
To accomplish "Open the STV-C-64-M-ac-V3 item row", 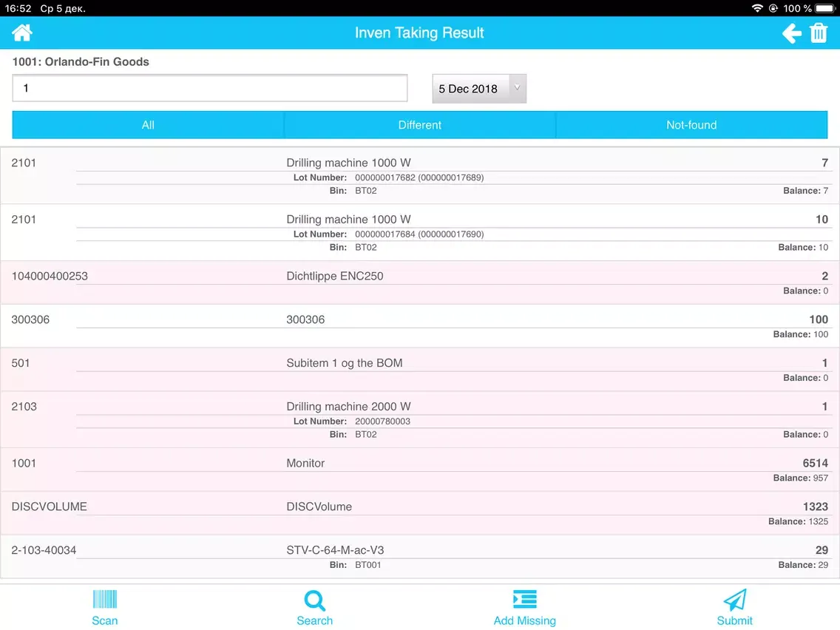I will pyautogui.click(x=419, y=557).
